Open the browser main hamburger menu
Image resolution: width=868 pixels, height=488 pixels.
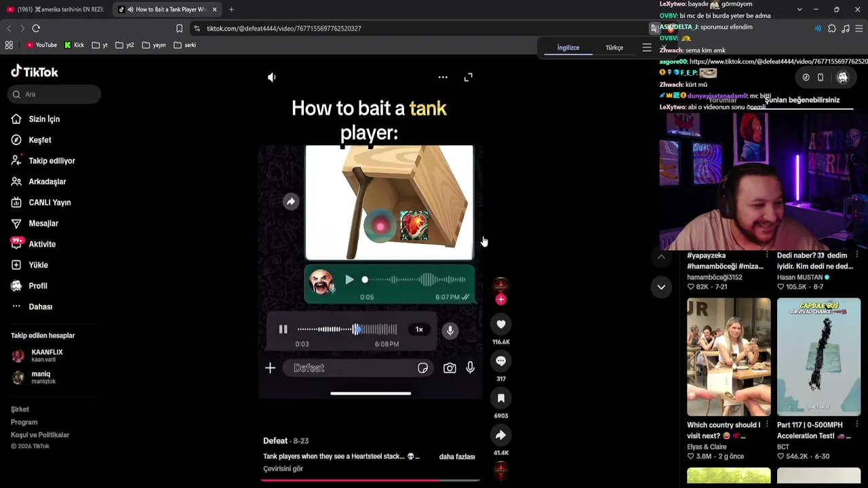(859, 28)
